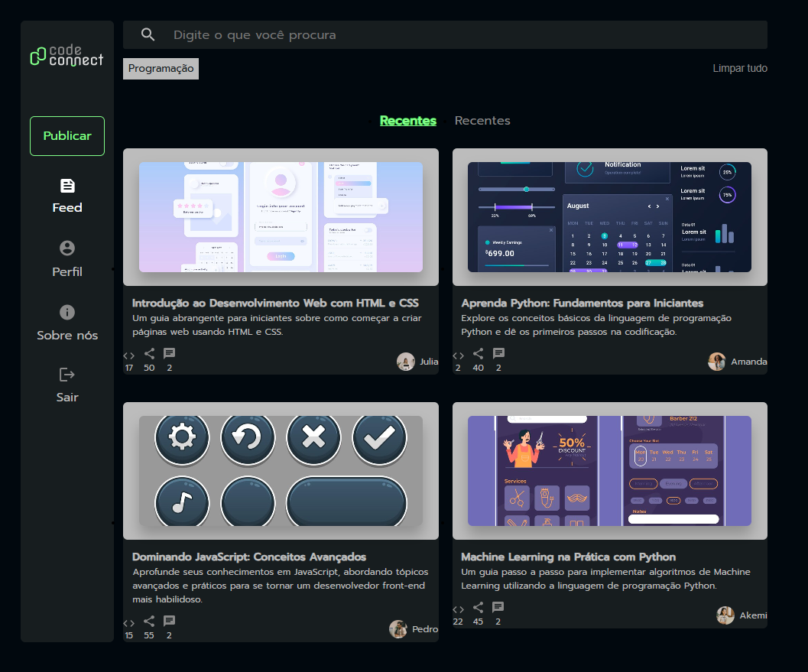808x672 pixels.
Task: Open the Sobre nós page
Action: coord(67,323)
